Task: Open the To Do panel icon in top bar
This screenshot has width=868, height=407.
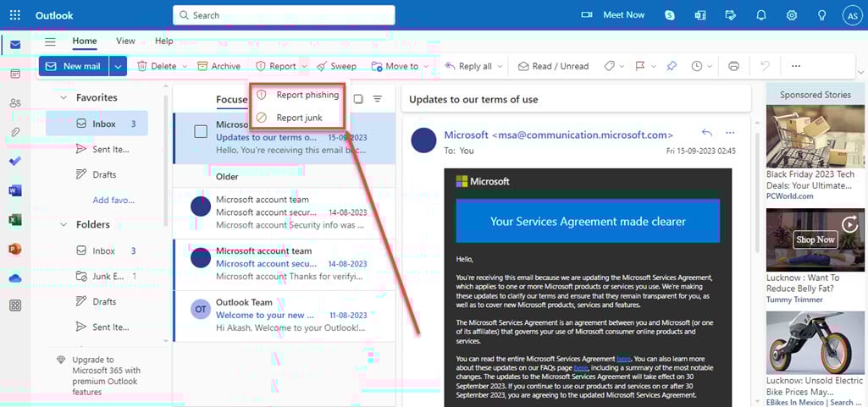Action: (731, 15)
